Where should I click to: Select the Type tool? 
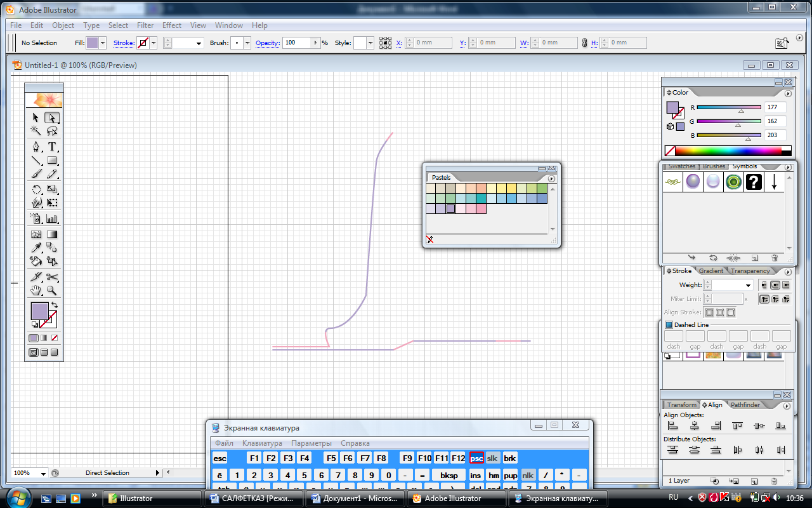53,147
